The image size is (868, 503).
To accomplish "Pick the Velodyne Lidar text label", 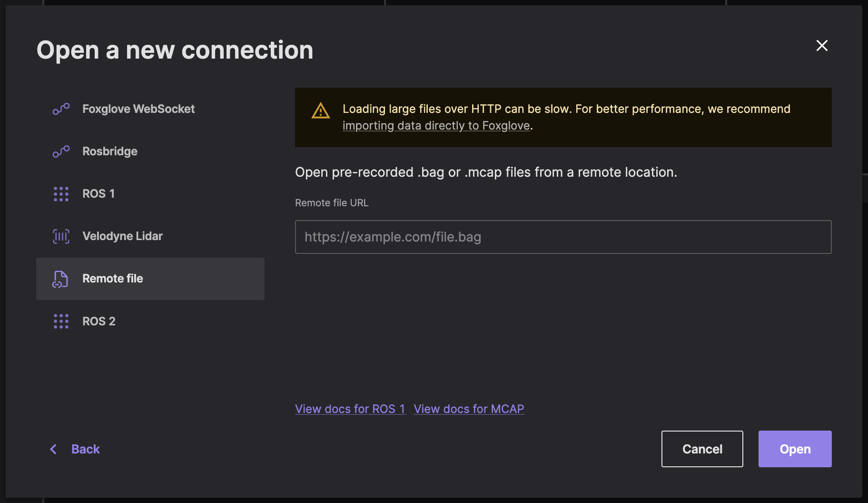I will coord(122,236).
